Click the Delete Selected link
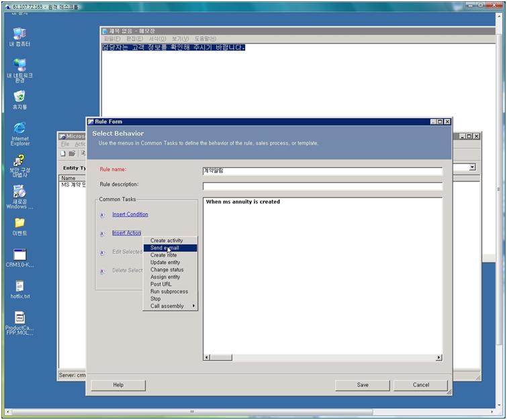This screenshot has width=507, height=420. [x=127, y=271]
